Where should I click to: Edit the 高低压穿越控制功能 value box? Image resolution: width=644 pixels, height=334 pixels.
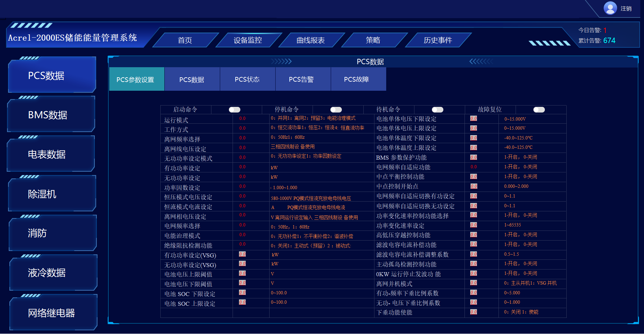coord(474,235)
